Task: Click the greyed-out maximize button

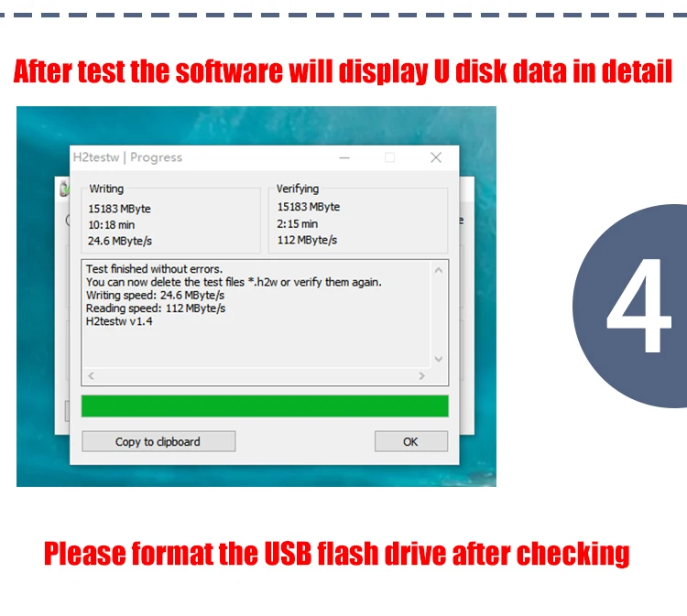Action: [389, 157]
